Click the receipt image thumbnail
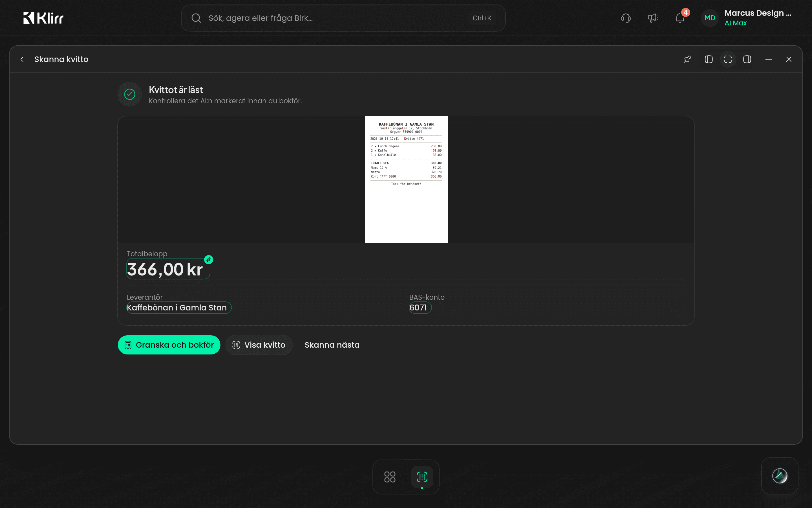 (406, 179)
